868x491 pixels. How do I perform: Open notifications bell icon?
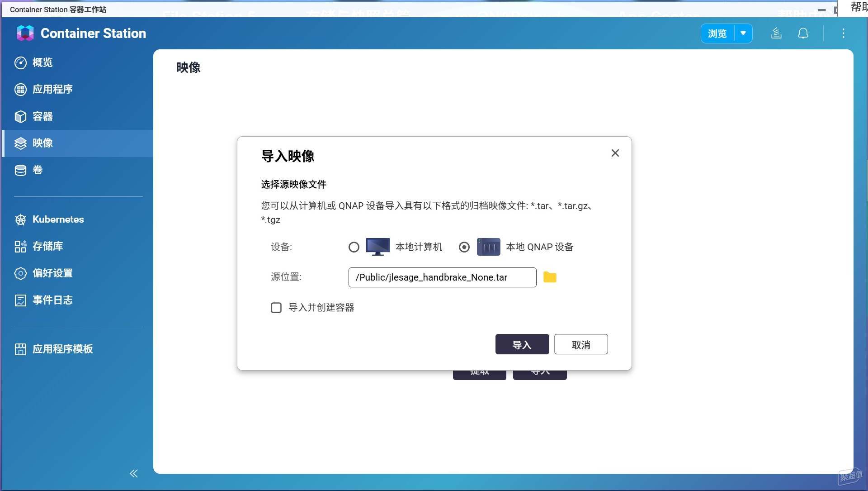click(803, 33)
